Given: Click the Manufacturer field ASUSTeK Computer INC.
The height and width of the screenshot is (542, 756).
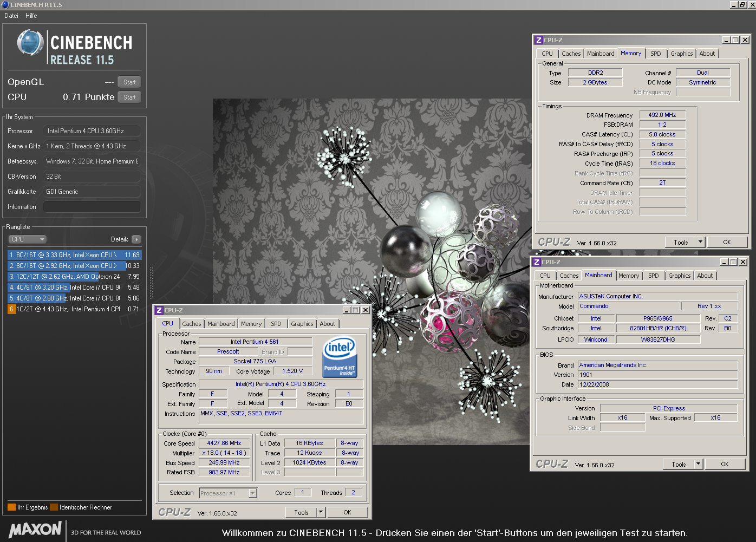Looking at the screenshot, I should point(657,296).
